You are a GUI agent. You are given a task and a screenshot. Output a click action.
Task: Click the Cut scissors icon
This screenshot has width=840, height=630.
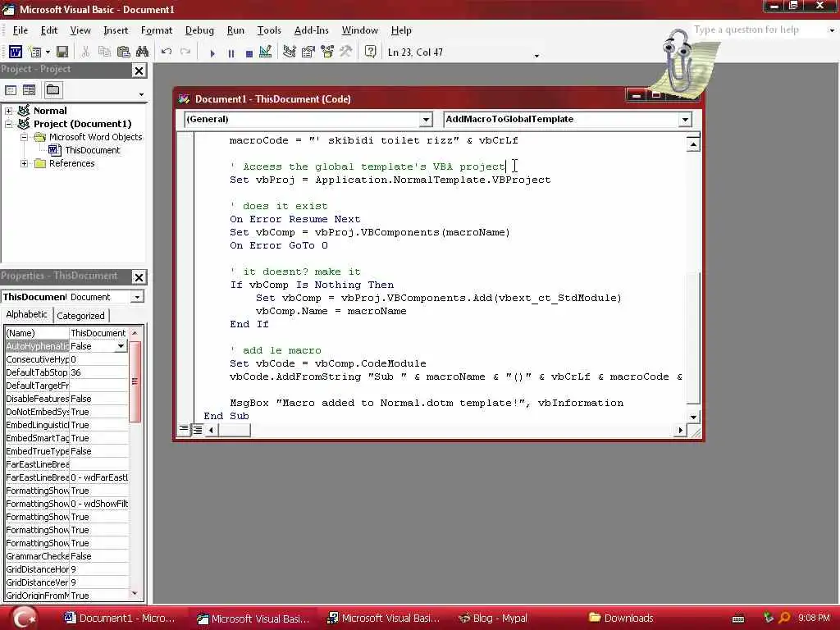pyautogui.click(x=85, y=52)
